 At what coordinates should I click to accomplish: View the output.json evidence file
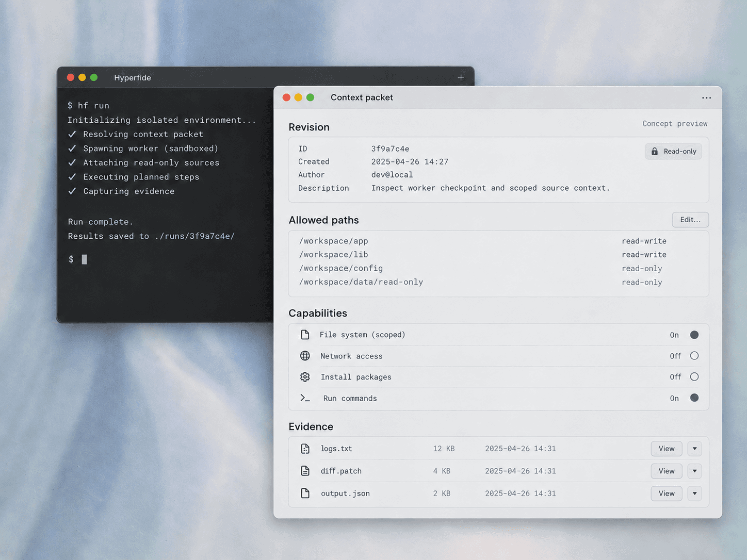667,493
